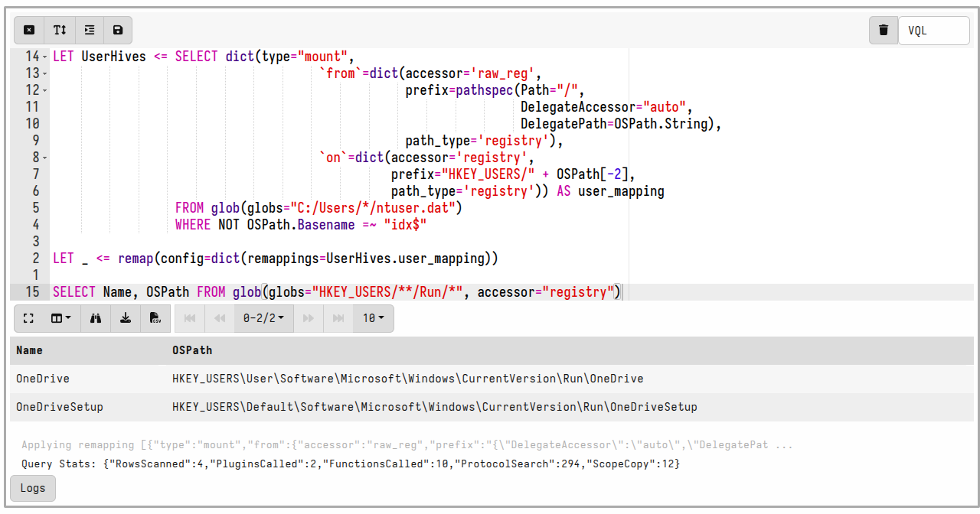
Task: Click the close editor X icon
Action: coord(29,30)
